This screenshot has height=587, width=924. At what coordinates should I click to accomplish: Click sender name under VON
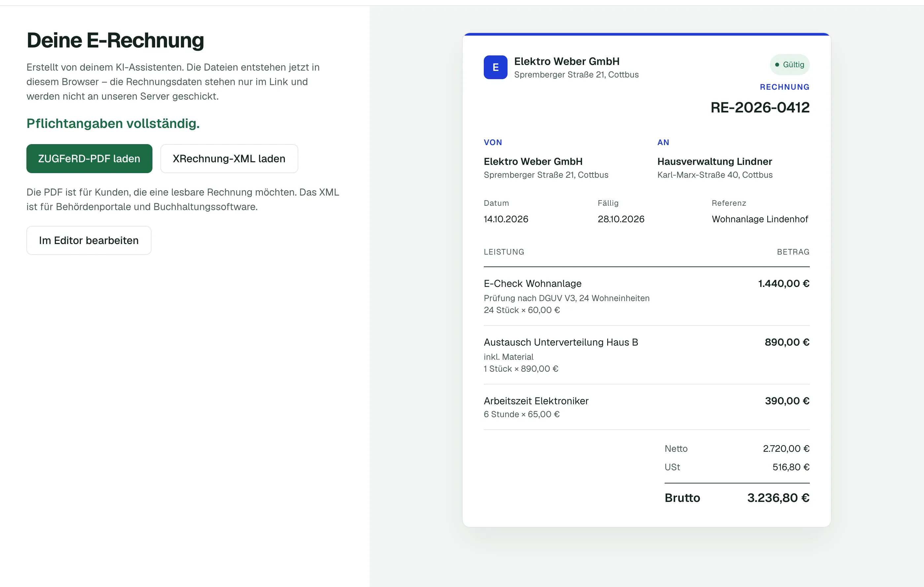tap(533, 161)
